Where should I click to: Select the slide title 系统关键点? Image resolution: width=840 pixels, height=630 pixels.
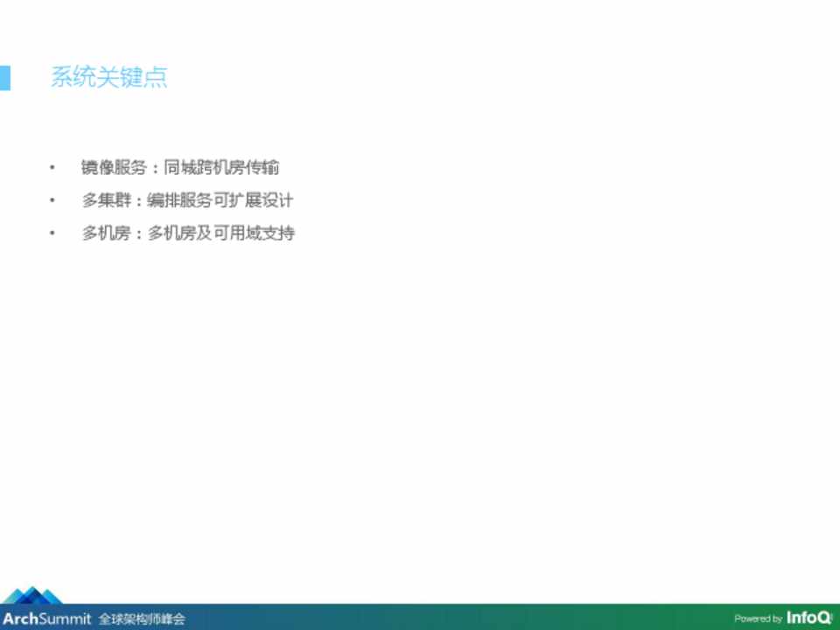pos(108,77)
